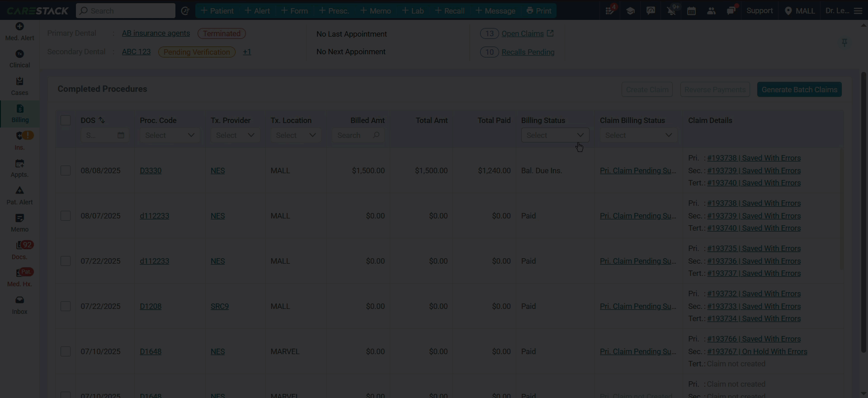The height and width of the screenshot is (398, 868).
Task: Open the Cases sidebar icon
Action: click(x=19, y=86)
